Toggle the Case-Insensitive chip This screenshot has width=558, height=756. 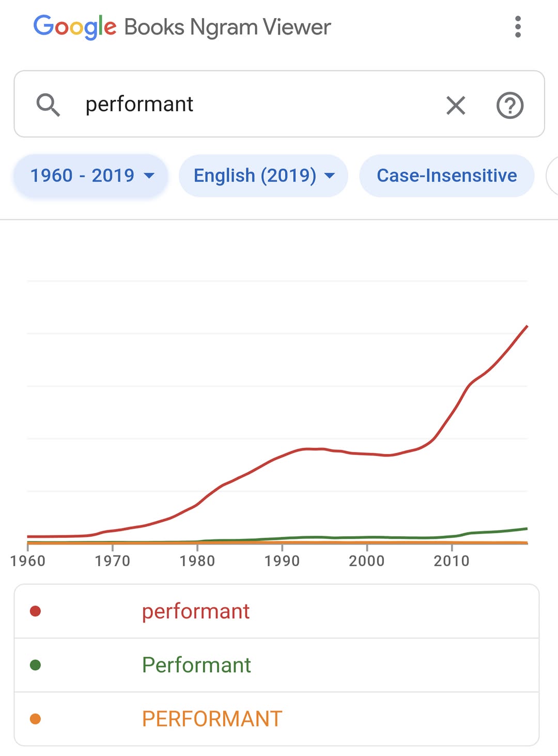point(446,176)
